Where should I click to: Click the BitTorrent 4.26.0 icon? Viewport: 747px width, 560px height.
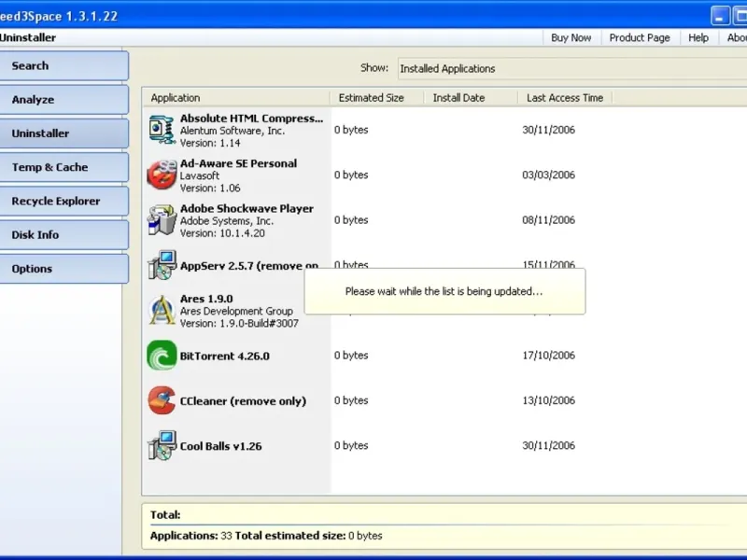(x=162, y=356)
